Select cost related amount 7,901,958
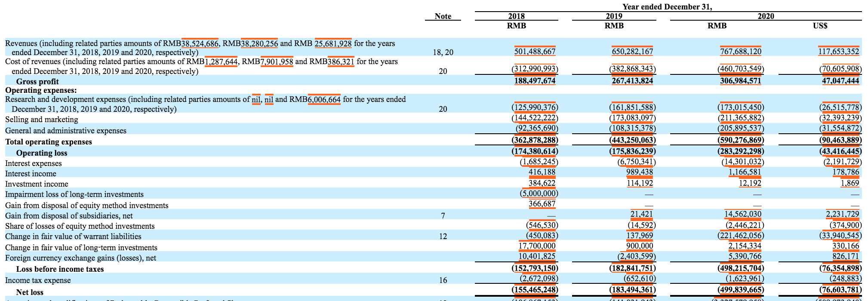 (277, 61)
